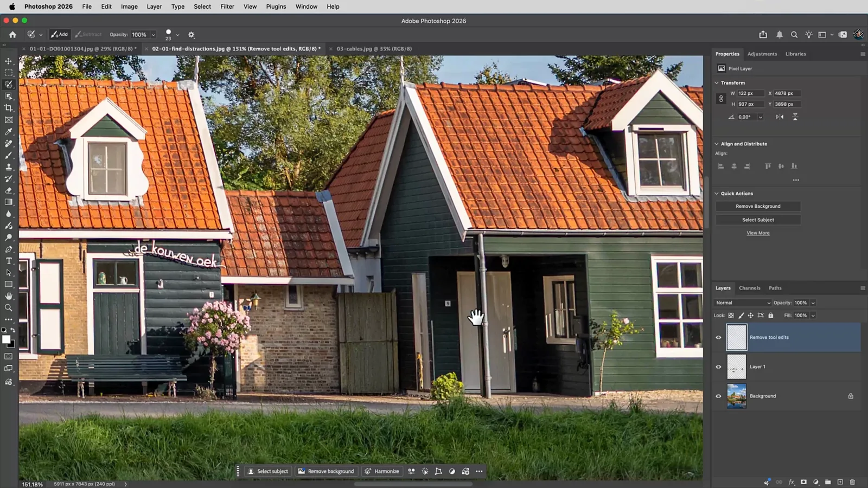Screen dimensions: 868x488
Task: Click Select Subject in Quick Actions
Action: pyautogui.click(x=758, y=220)
